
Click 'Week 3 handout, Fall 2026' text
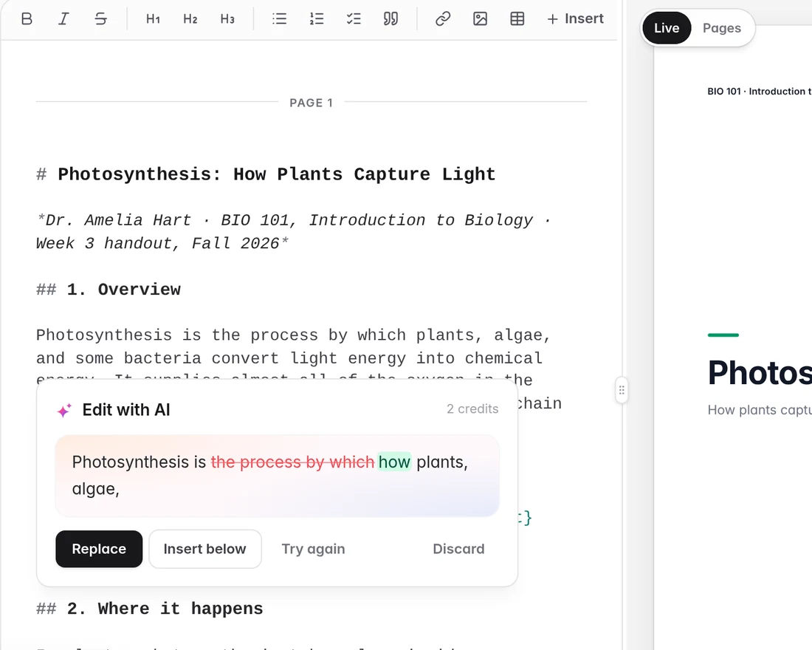click(x=158, y=244)
